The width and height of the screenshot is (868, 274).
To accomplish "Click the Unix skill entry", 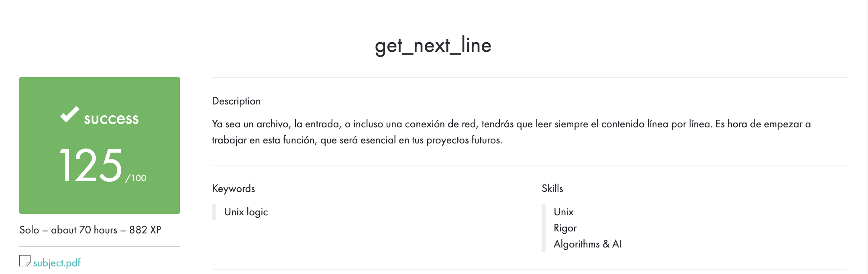I will pyautogui.click(x=564, y=212).
